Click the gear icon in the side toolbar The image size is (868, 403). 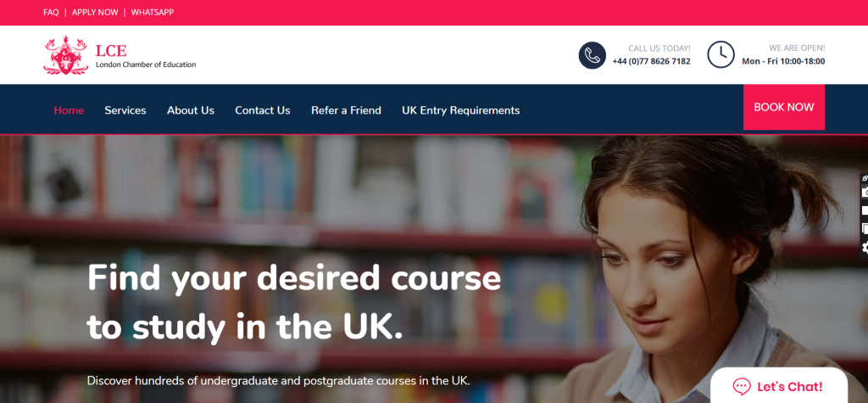[865, 247]
